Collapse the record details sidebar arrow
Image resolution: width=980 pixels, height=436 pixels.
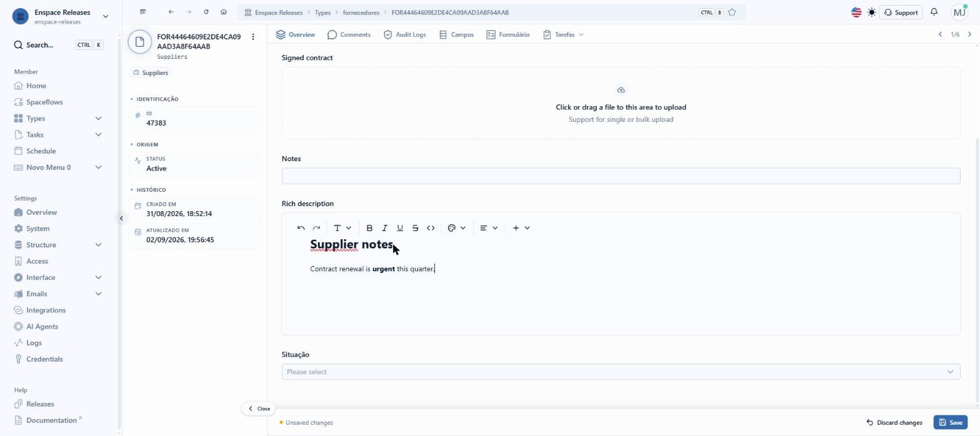121,218
